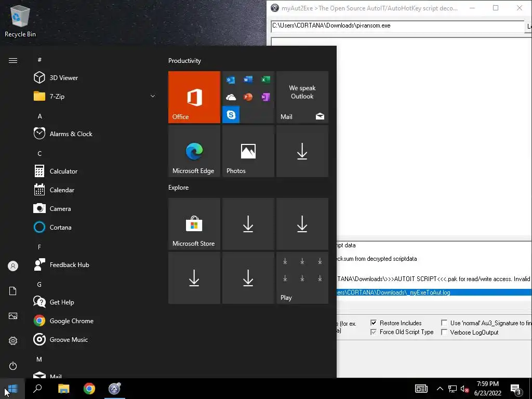Jump to letter group F header
Image resolution: width=532 pixels, height=399 pixels.
pos(39,247)
